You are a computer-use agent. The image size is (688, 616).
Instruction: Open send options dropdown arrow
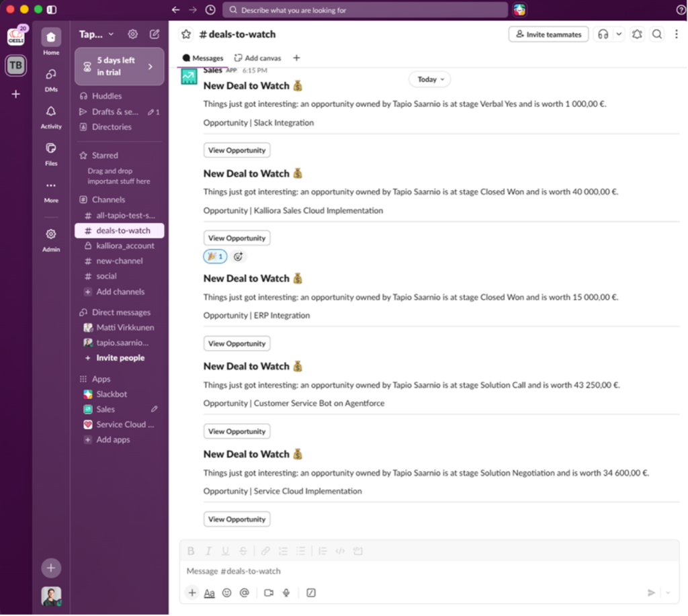668,593
